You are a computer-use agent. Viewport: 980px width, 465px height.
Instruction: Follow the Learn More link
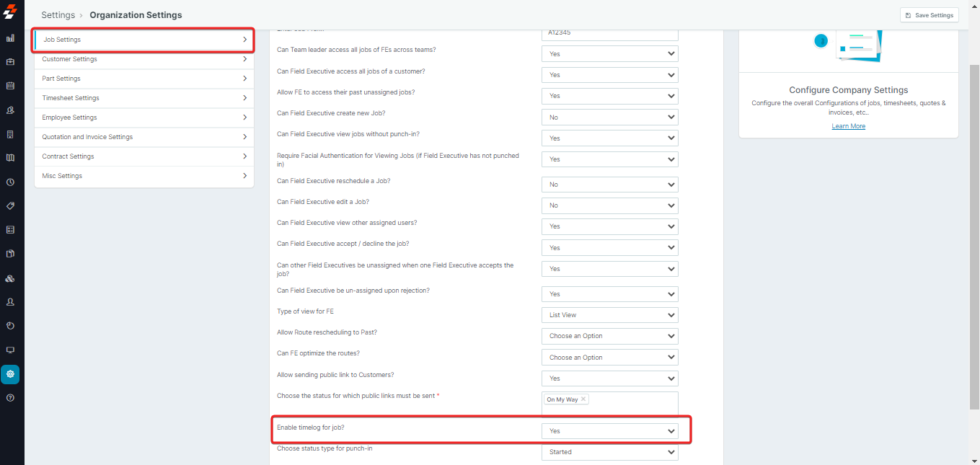pyautogui.click(x=848, y=126)
